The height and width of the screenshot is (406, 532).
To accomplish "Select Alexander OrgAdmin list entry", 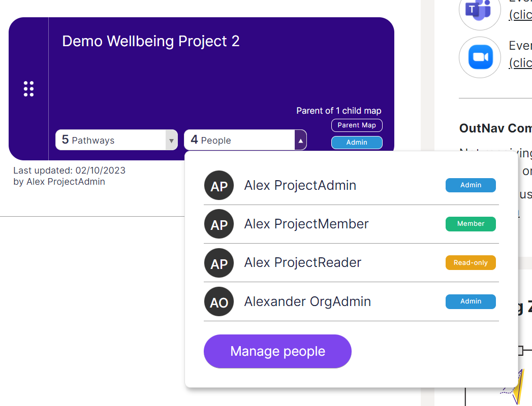I will 307,301.
